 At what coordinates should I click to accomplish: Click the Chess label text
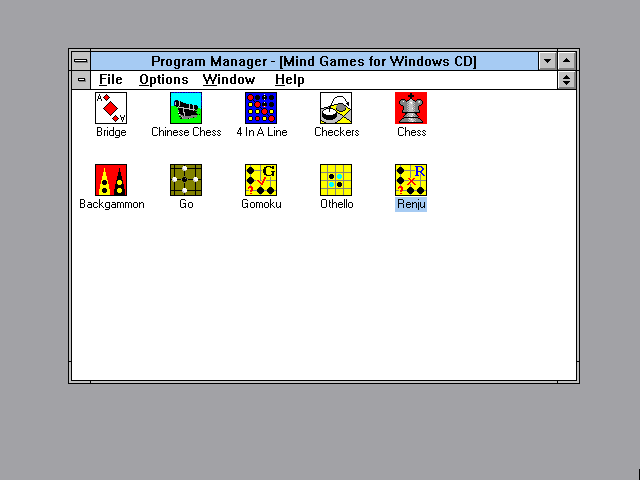pyautogui.click(x=411, y=132)
